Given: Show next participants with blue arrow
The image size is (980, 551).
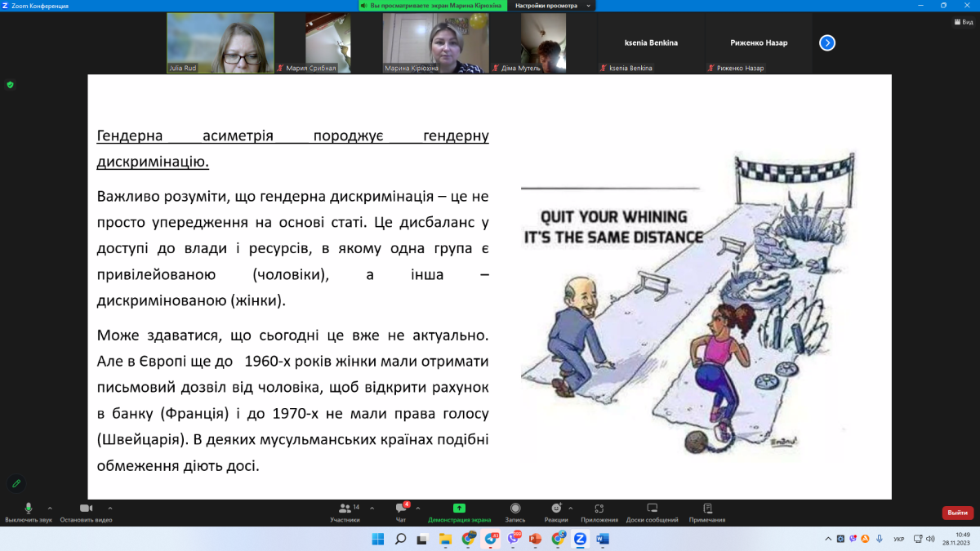Looking at the screenshot, I should click(x=827, y=43).
